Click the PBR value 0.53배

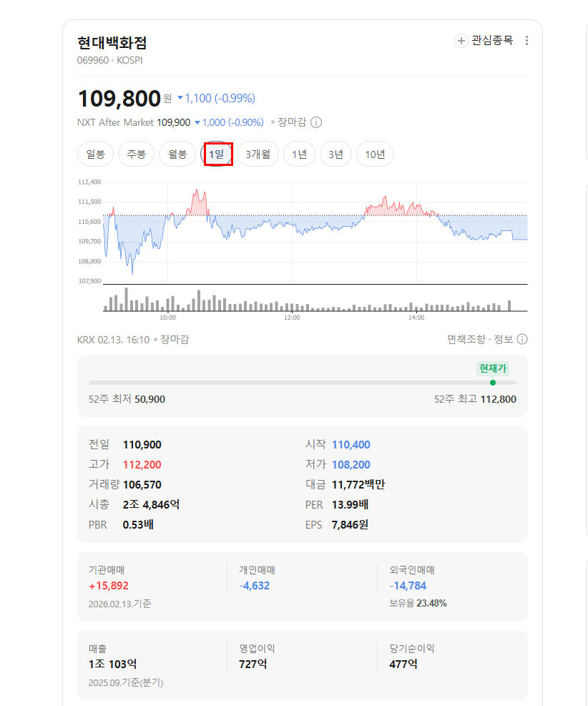(138, 525)
